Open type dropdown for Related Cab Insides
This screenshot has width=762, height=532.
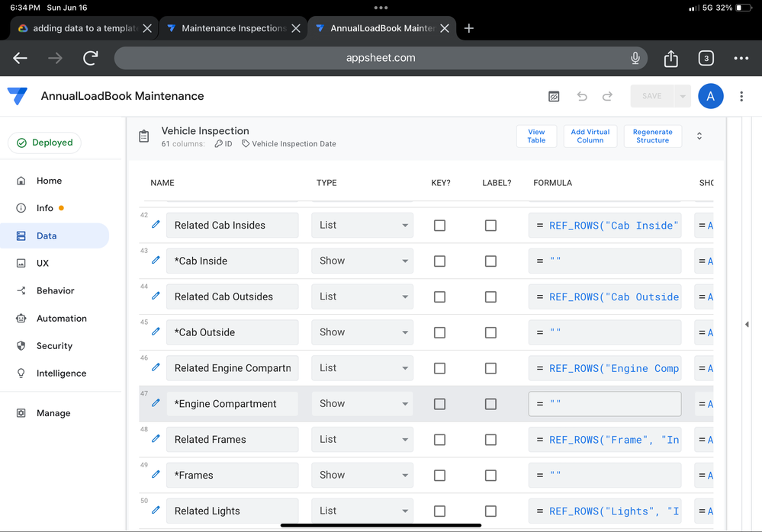(x=362, y=226)
